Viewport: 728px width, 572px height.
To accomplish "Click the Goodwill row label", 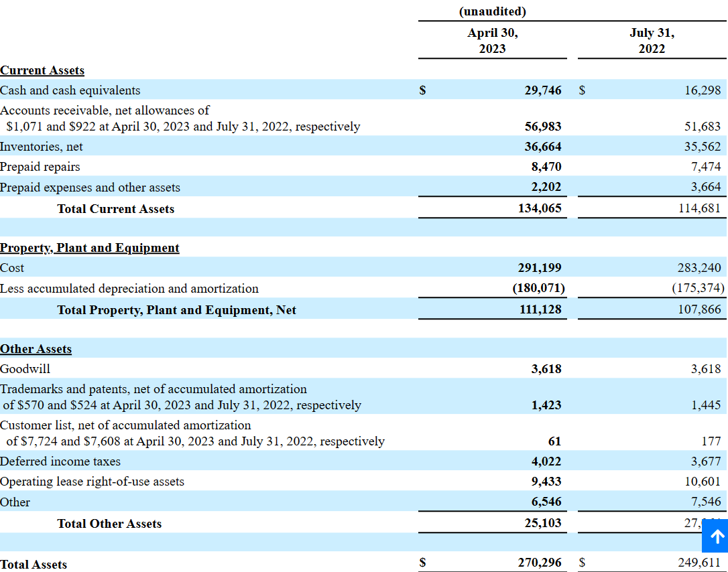I will click(25, 369).
